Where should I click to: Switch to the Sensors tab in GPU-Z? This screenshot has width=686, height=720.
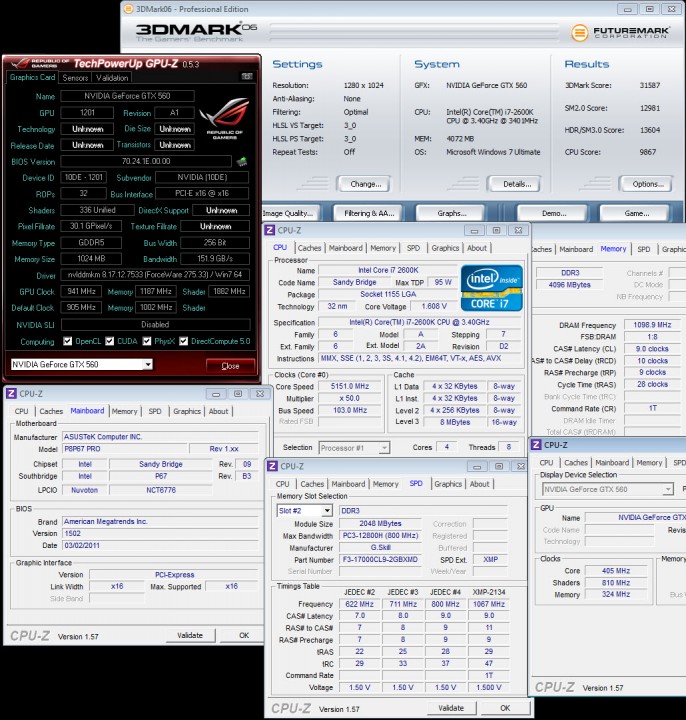click(x=75, y=78)
